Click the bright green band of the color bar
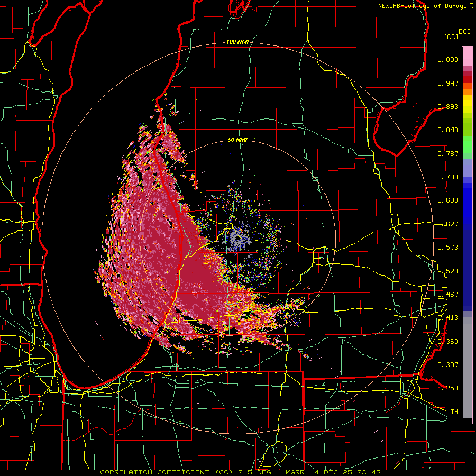The width and height of the screenshot is (476, 476). point(467,144)
